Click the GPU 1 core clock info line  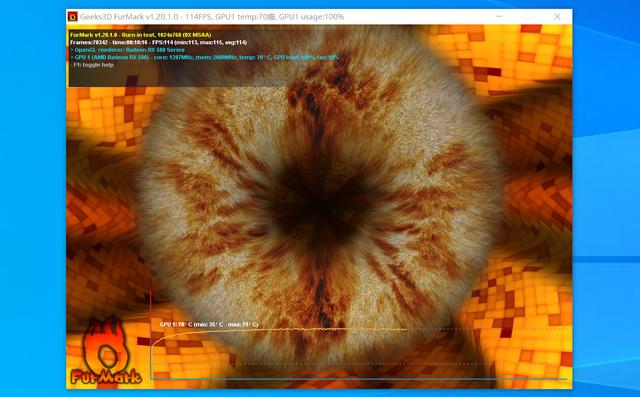204,57
